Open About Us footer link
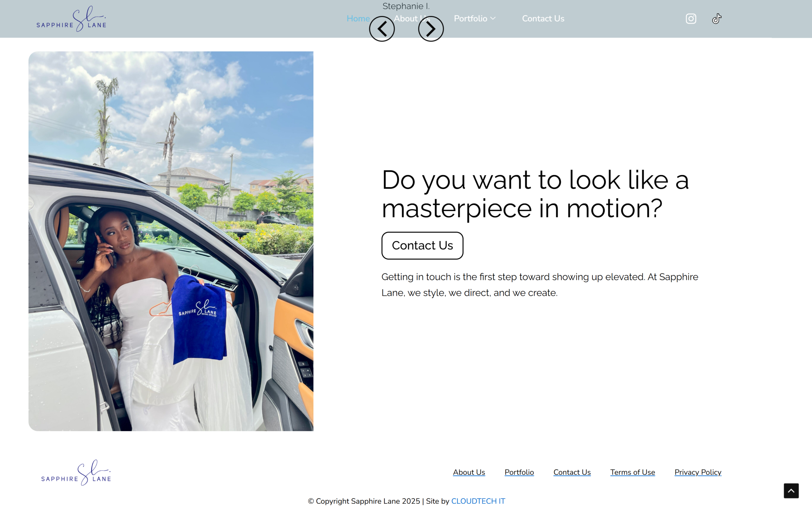This screenshot has height=512, width=812. [x=469, y=472]
